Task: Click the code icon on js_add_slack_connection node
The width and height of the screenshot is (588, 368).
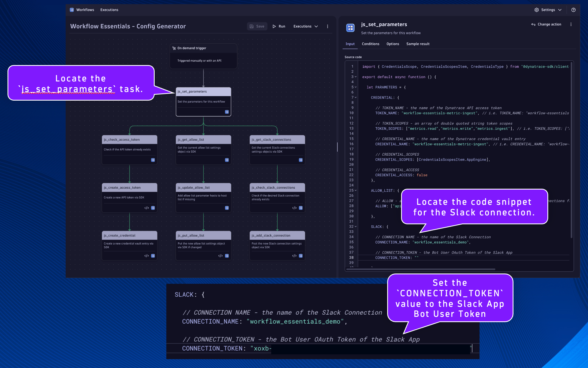Action: click(294, 256)
